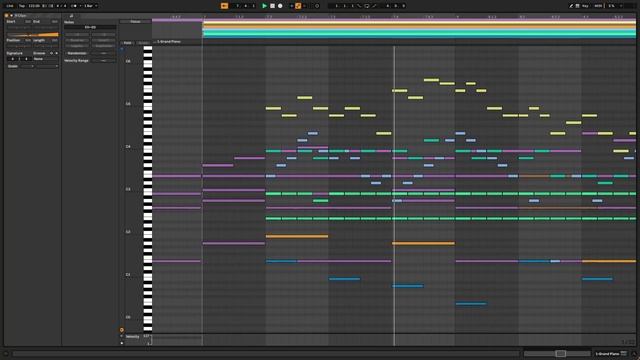Viewport: 640px width, 360px height.
Task: Toggle the Loop switch in control bar
Action: (x=367, y=6)
